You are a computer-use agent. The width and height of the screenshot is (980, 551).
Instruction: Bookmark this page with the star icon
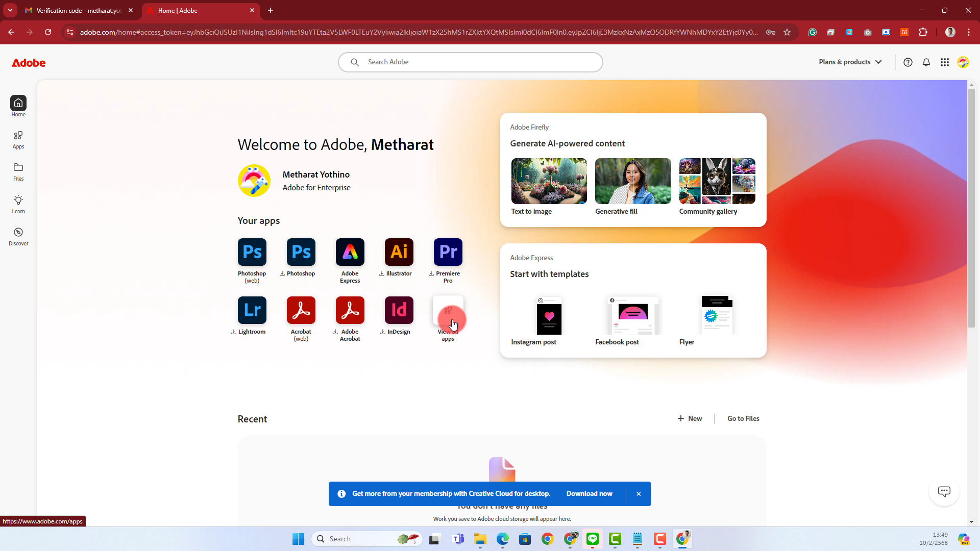point(787,32)
